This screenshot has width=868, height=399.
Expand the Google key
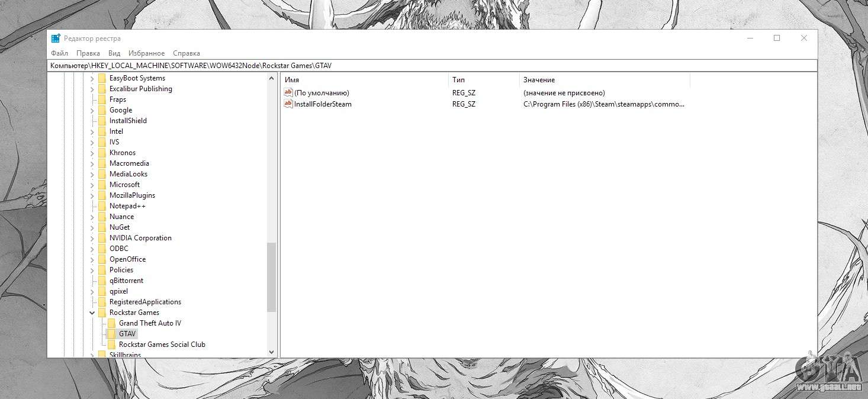click(x=92, y=110)
